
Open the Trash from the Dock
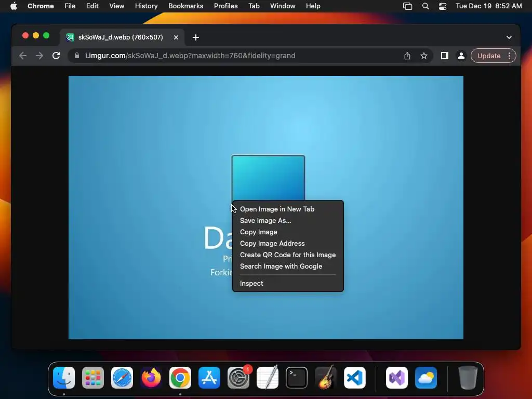coord(468,378)
